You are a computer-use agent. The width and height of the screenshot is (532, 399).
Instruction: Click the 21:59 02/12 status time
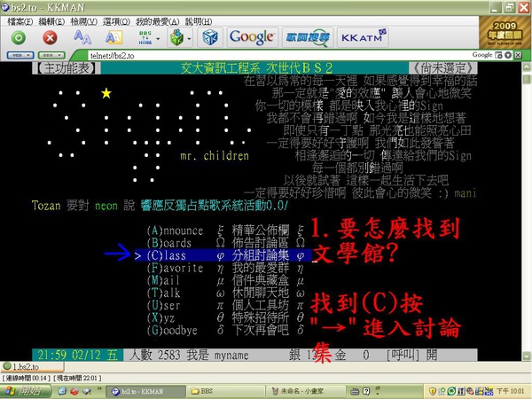[x=77, y=356]
